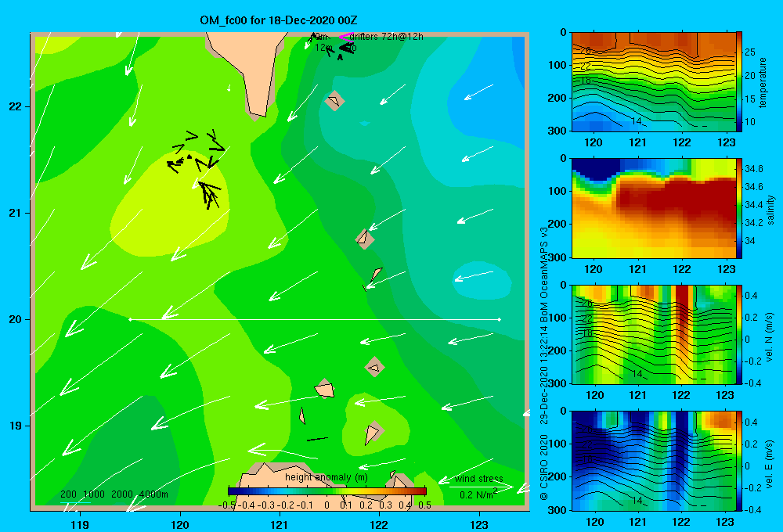Click longitude 123 under the temperature plot

click(x=726, y=142)
